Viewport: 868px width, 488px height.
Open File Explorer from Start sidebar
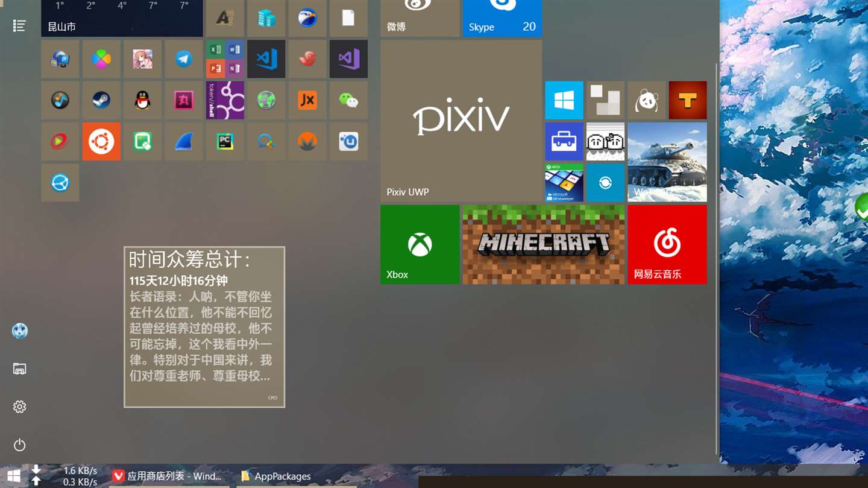[x=19, y=369]
